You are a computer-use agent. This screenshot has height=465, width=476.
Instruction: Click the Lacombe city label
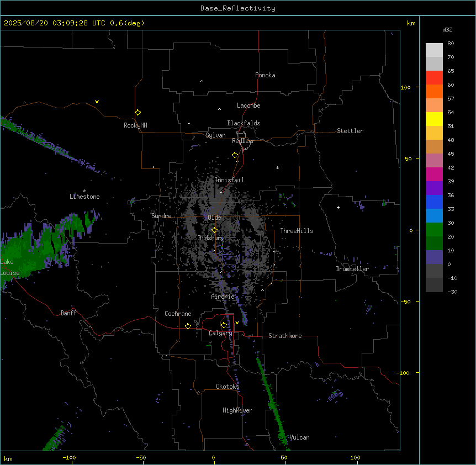point(248,105)
